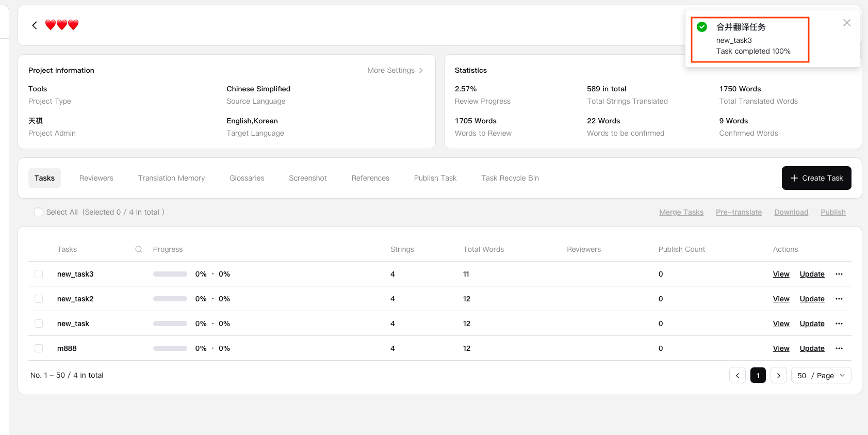Open more actions menu for new_task3
This screenshot has width=868, height=435.
839,274
